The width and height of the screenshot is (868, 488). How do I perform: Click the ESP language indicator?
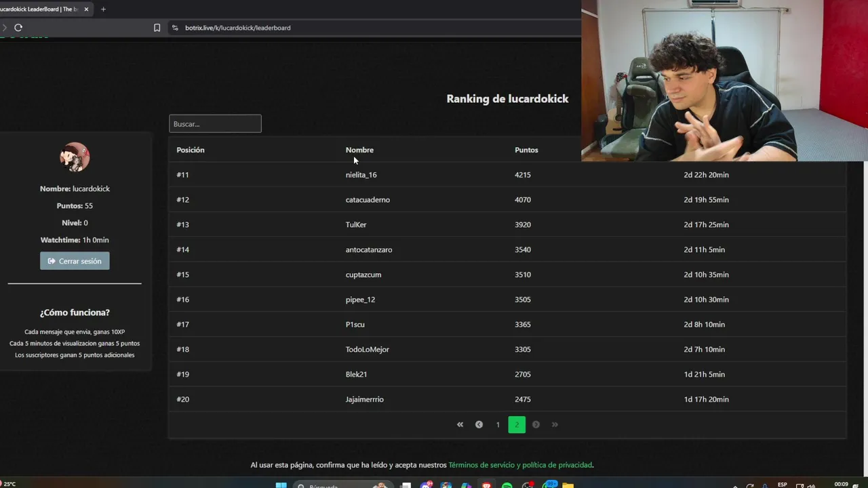point(783,485)
